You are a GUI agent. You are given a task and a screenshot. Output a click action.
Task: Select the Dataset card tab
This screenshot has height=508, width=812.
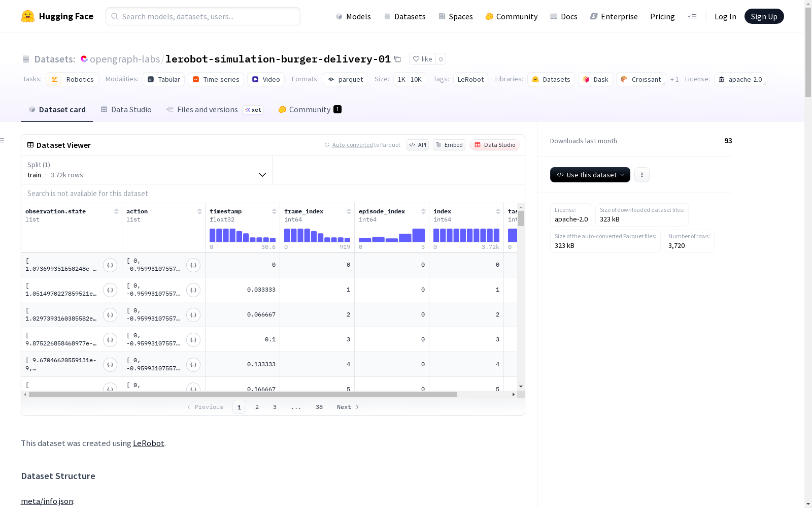click(57, 110)
